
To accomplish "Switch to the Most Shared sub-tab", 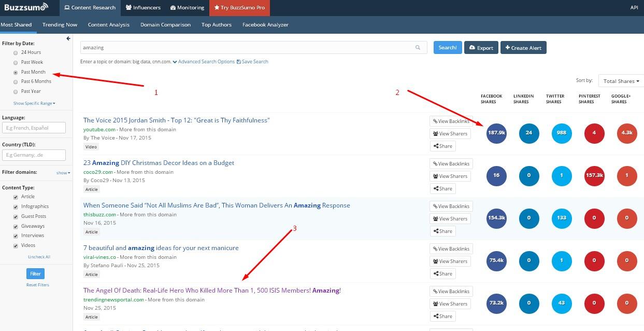I will click(16, 25).
